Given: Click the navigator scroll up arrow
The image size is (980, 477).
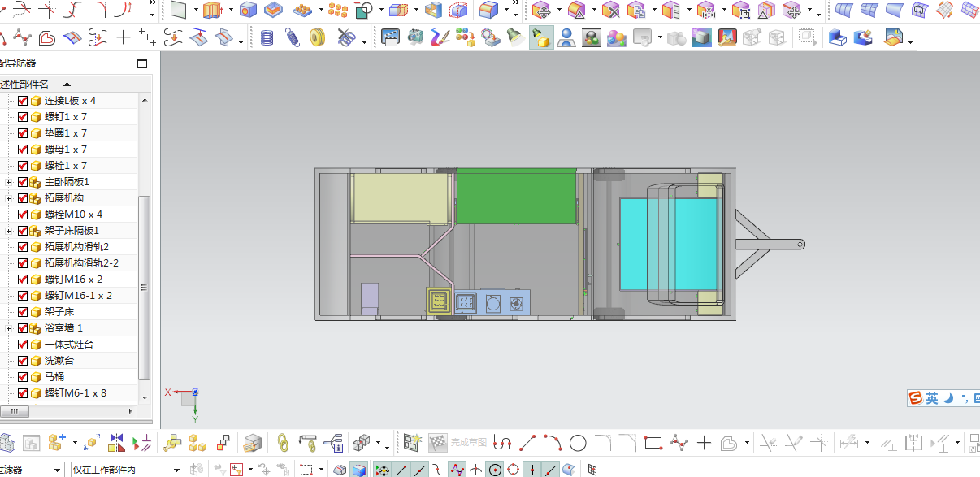Looking at the screenshot, I should point(145,99).
